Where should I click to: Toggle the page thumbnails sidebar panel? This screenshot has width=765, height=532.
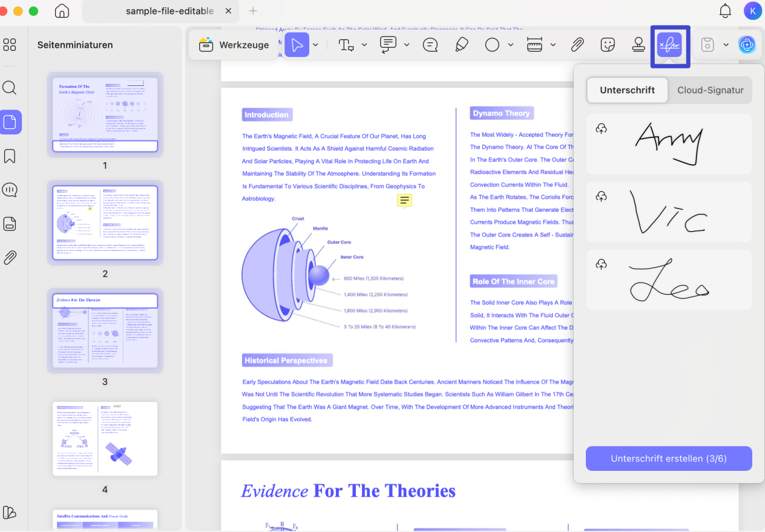coord(11,122)
